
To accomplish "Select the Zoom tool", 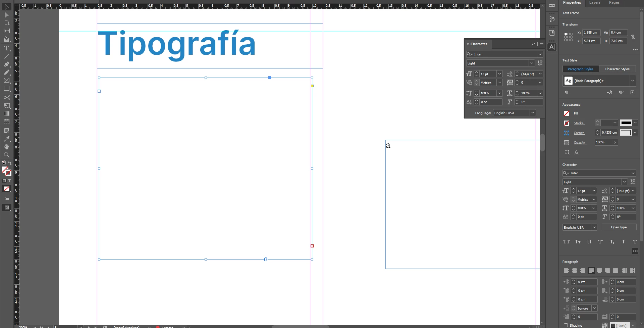I will click(6, 155).
